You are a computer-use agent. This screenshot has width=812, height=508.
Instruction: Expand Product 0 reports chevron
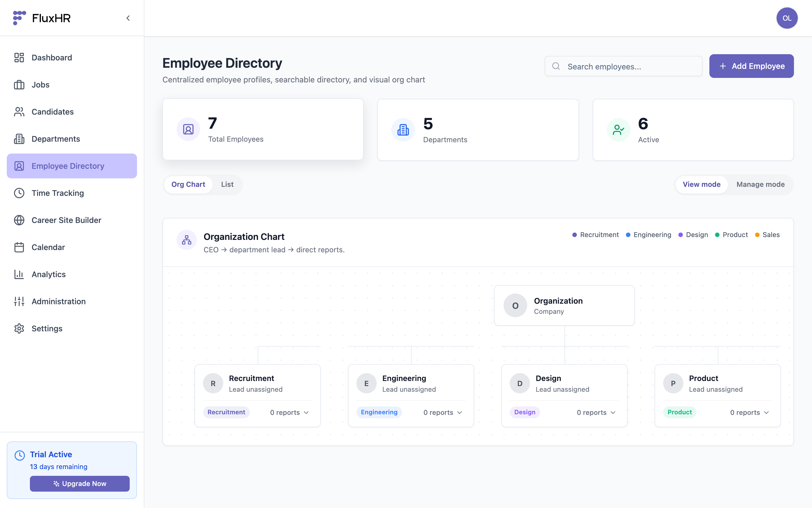pos(766,413)
